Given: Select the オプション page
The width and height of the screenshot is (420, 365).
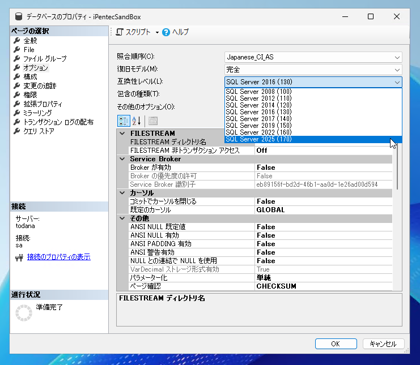Looking at the screenshot, I should (x=36, y=68).
